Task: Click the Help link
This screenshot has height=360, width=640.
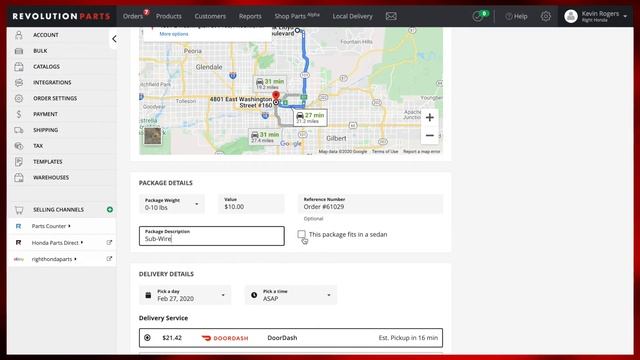Action: (x=516, y=16)
